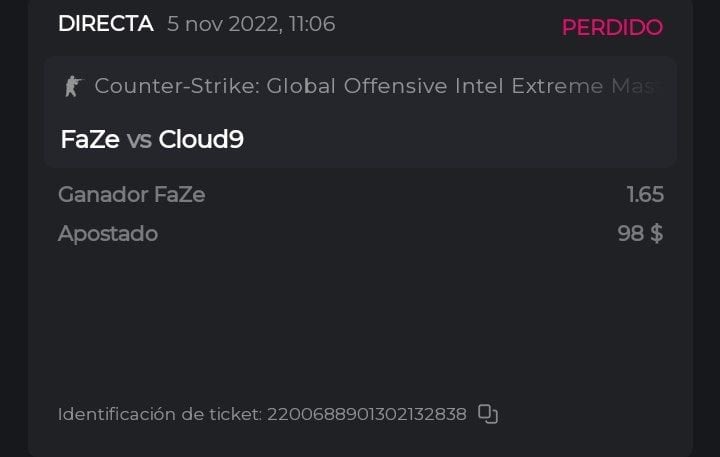
Task: Select ticket number 2200688901302132838
Action: click(367, 414)
